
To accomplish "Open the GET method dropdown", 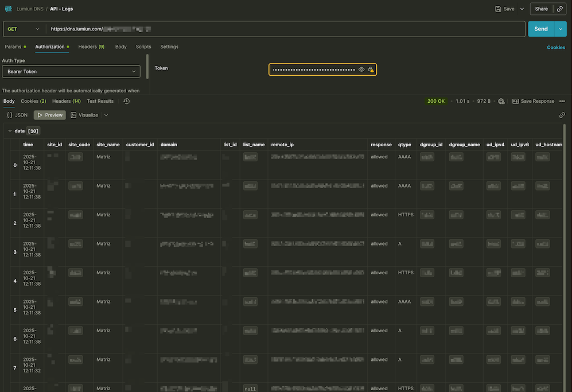I will pos(24,29).
